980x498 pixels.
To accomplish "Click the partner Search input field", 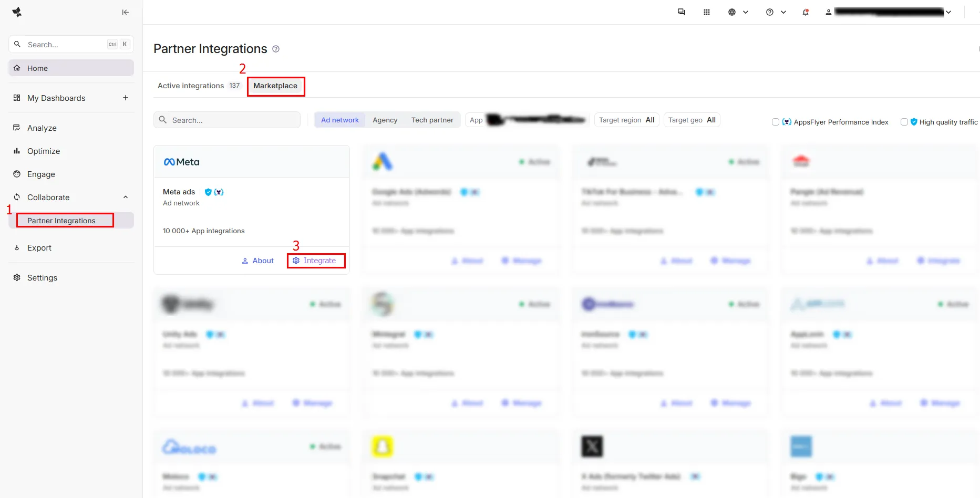I will [x=227, y=120].
